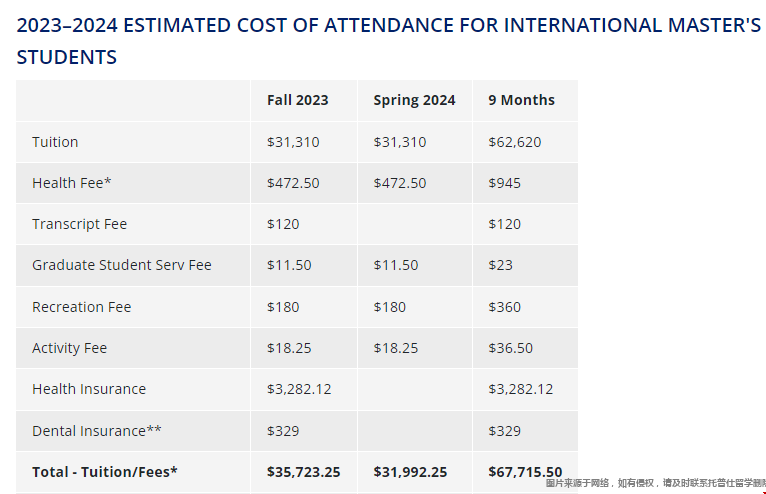The height and width of the screenshot is (494, 766).
Task: Select the Fall 2023 column header
Action: (x=297, y=100)
